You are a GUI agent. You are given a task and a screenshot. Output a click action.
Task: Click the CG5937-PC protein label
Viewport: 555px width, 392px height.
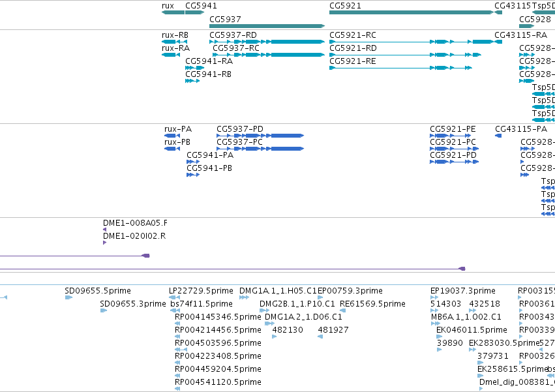[239, 142]
